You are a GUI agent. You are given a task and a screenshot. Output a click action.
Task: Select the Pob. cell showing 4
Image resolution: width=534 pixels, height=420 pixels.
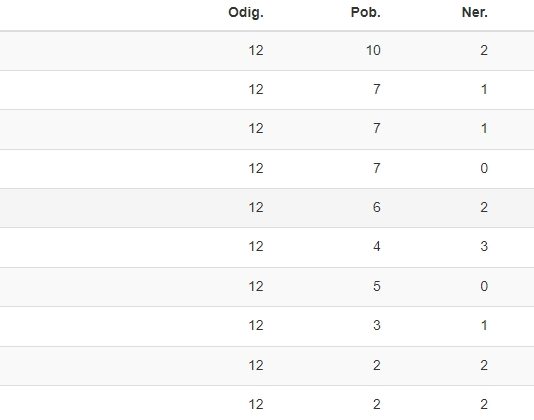point(377,246)
